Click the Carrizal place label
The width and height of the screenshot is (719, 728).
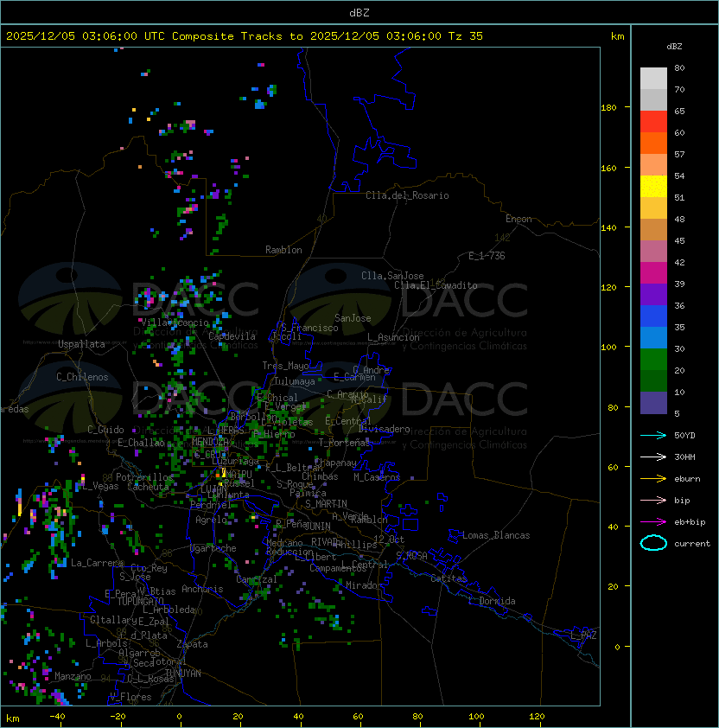[256, 579]
